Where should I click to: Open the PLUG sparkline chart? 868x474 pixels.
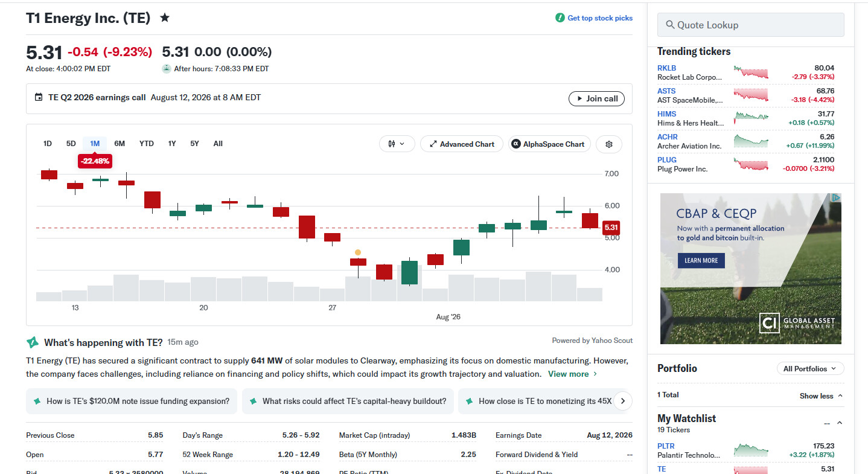click(x=751, y=164)
